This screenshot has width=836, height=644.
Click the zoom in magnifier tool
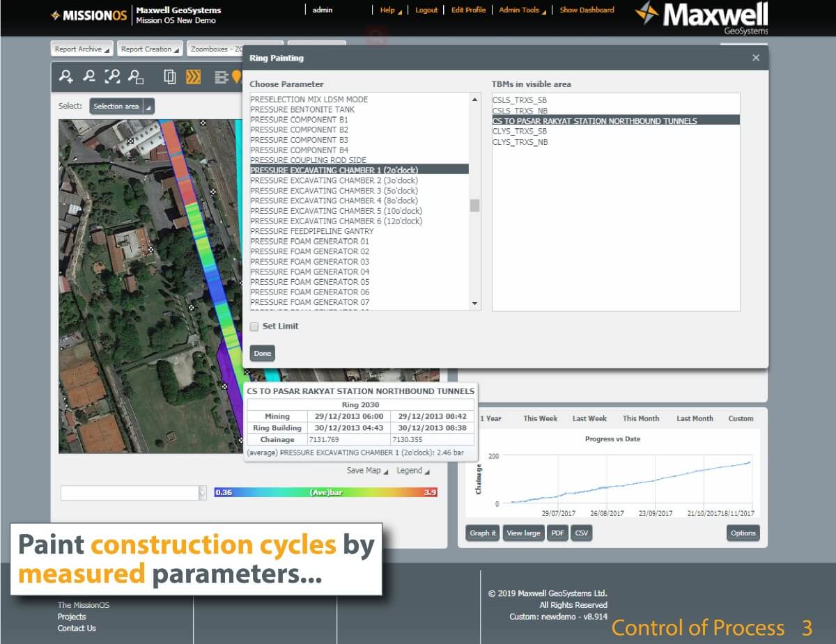pyautogui.click(x=66, y=77)
